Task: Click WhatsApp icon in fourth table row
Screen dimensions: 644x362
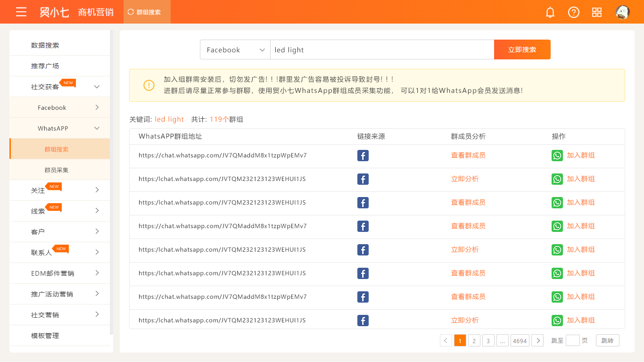Action: click(557, 226)
